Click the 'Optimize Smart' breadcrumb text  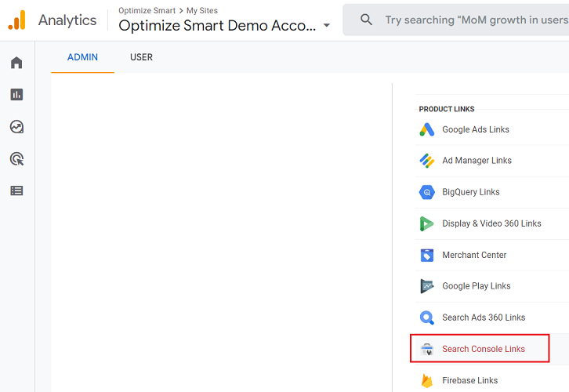(x=147, y=10)
